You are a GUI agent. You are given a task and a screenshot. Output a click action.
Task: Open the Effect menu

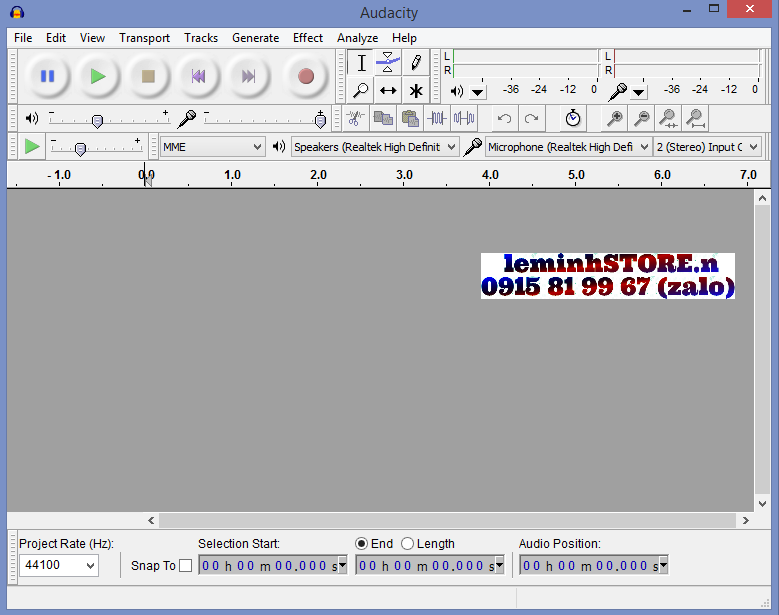pos(308,38)
